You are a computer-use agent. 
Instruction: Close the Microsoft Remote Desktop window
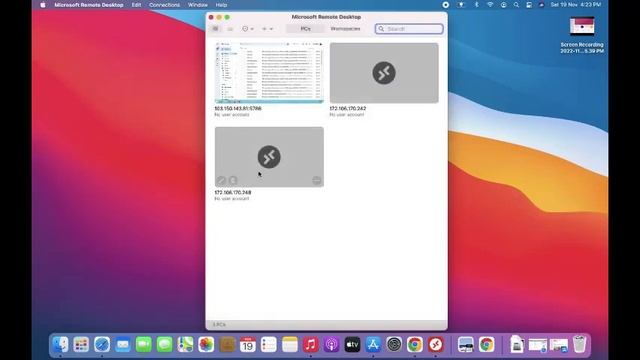211,17
